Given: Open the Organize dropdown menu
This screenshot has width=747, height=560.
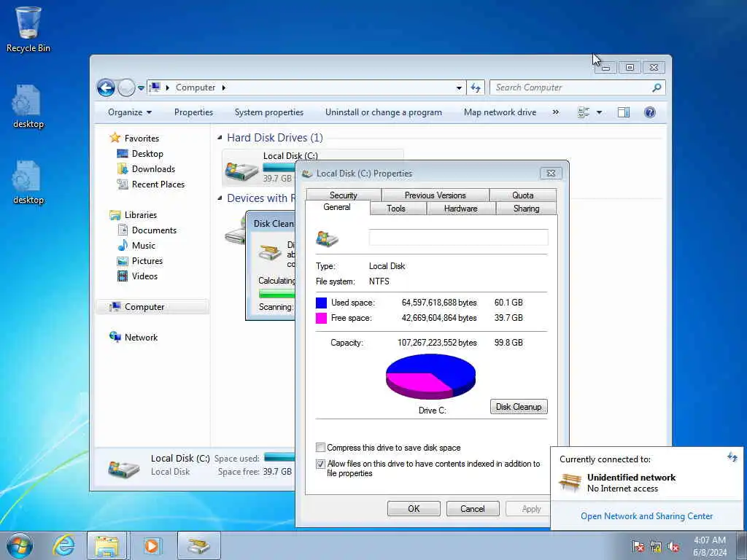Looking at the screenshot, I should (x=130, y=112).
